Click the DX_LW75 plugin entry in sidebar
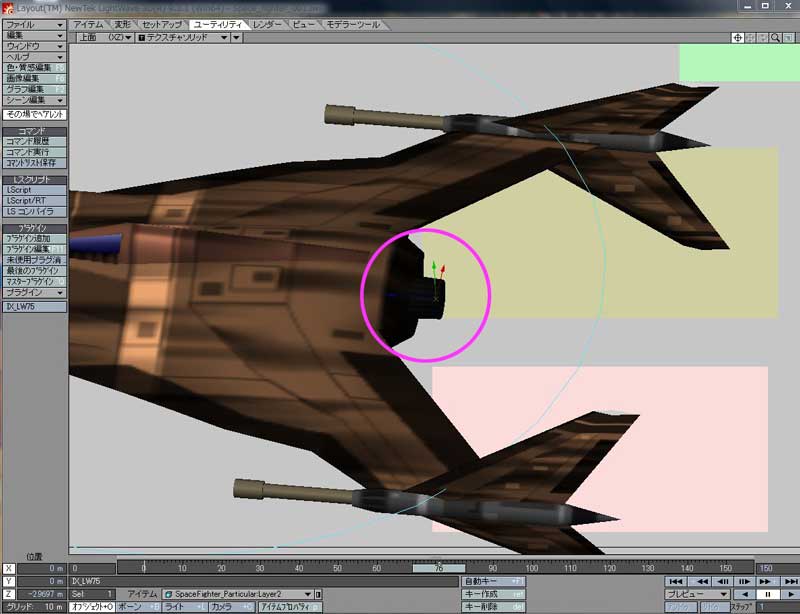The width and height of the screenshot is (800, 614). click(x=35, y=307)
